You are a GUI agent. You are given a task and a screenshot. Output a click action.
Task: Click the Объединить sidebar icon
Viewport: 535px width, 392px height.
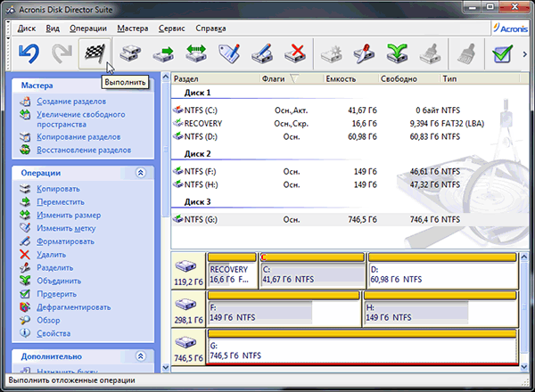(x=25, y=281)
